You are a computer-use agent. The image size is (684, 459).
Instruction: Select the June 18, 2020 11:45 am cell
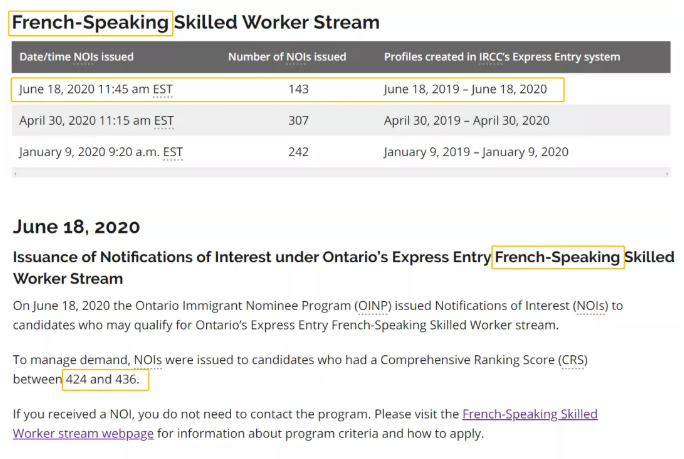(x=96, y=89)
